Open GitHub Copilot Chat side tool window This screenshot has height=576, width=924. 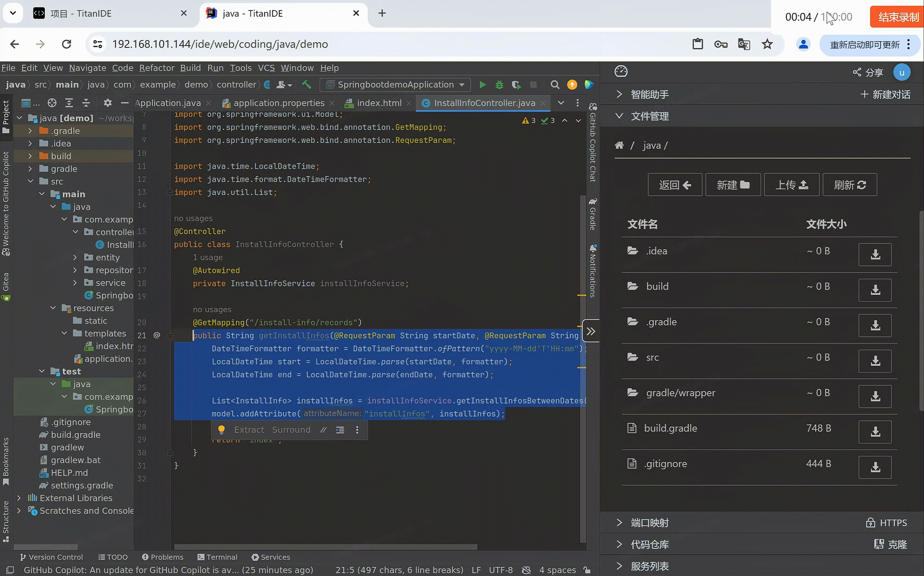(x=592, y=143)
